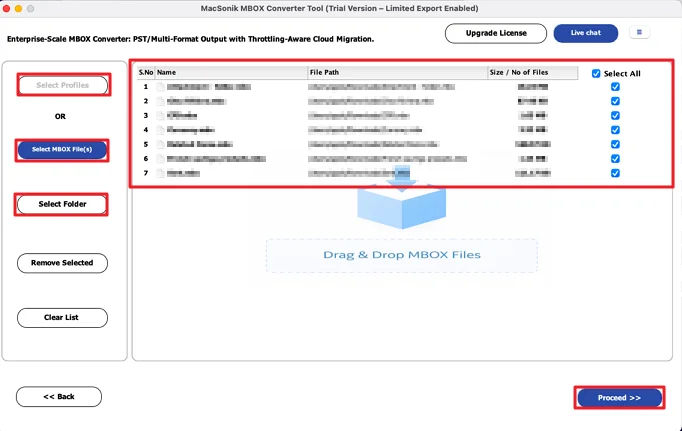Uncheck the checkbox for row 2

615,101
